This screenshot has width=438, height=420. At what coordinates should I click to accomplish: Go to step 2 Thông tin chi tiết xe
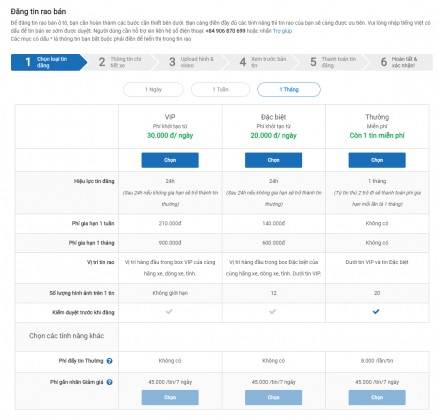coord(121,62)
